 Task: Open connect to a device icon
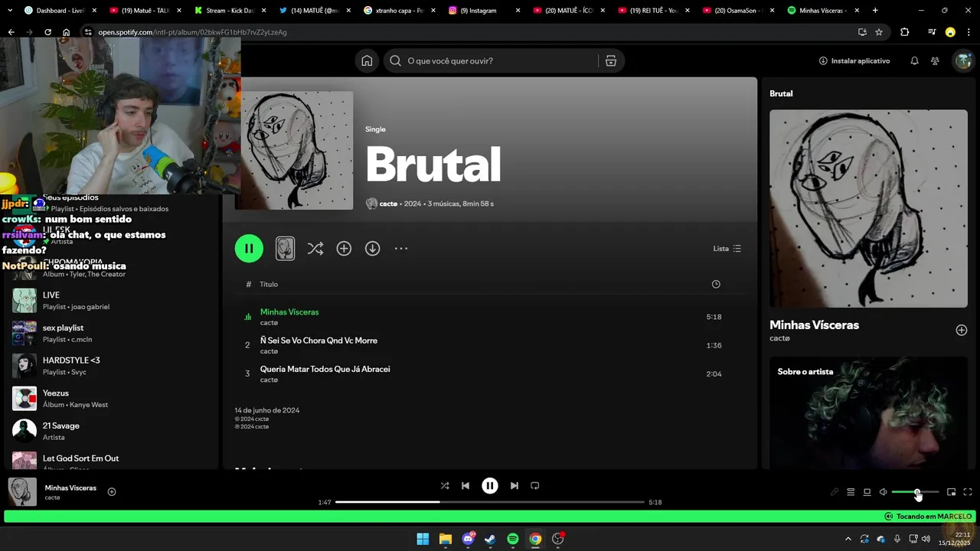pos(867,492)
